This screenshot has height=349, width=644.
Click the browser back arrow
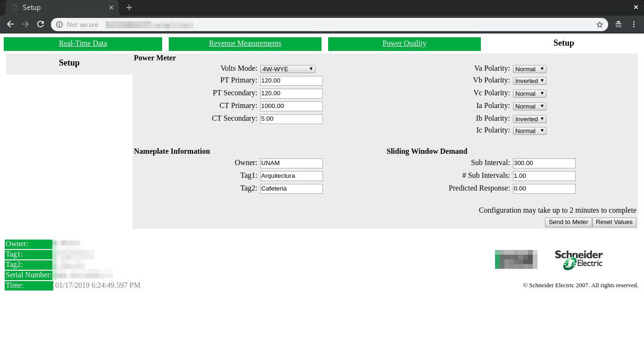(10, 24)
